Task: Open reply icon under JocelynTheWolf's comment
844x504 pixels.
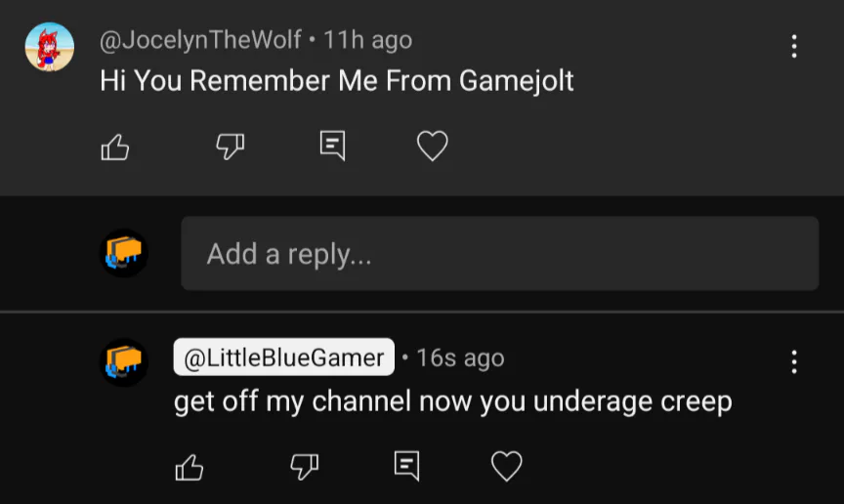Action: pos(332,146)
